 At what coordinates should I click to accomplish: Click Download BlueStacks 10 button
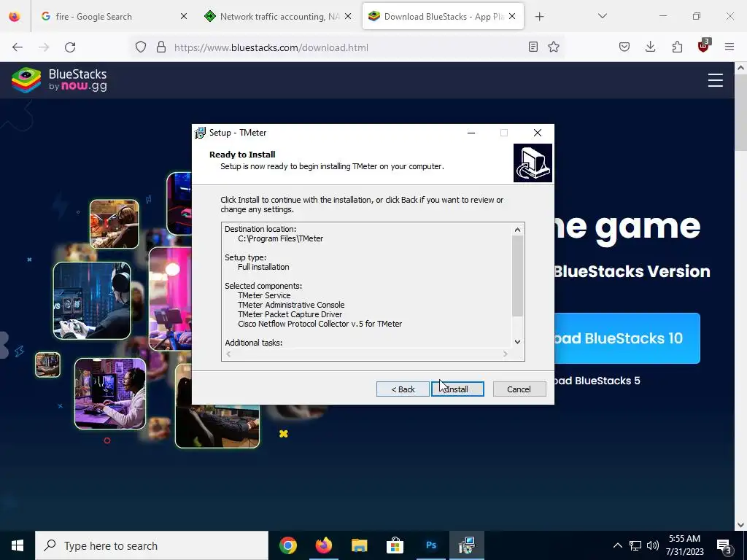click(x=627, y=338)
